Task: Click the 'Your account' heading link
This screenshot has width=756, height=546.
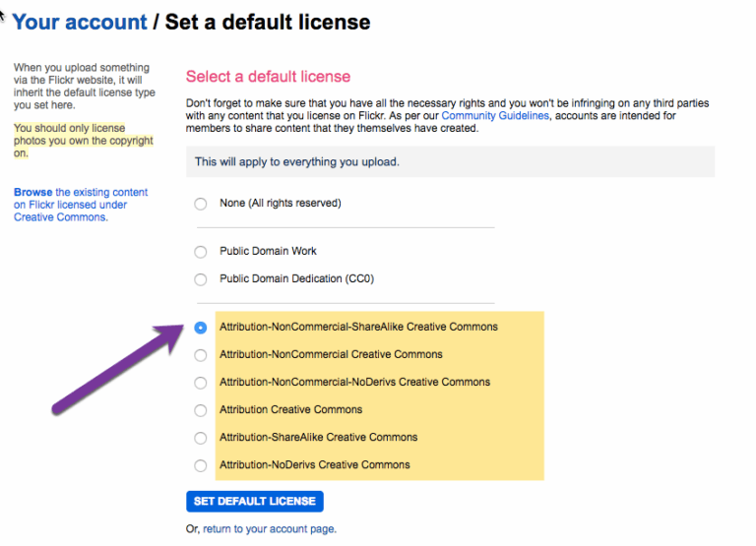Action: coord(79,22)
